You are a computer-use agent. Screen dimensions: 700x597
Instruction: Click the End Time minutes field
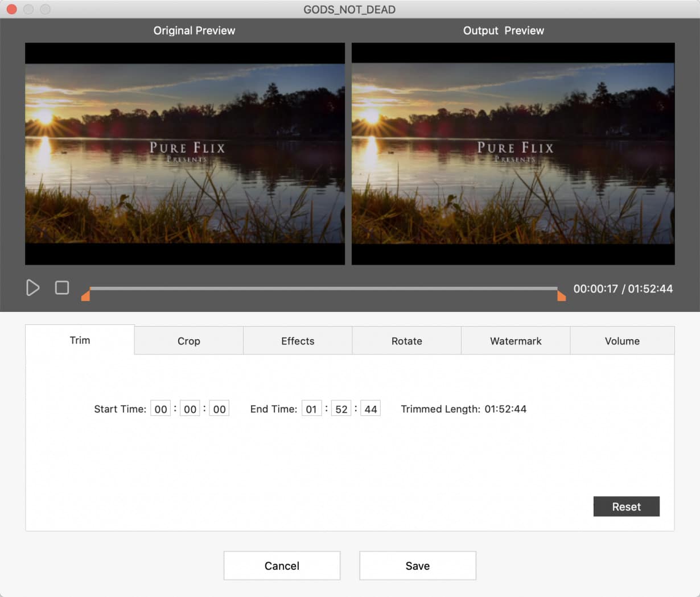point(341,409)
